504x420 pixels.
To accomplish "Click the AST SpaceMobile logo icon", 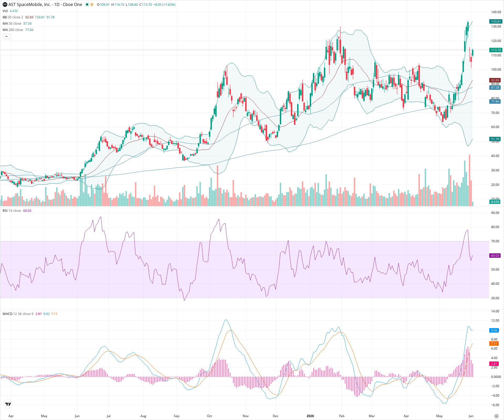I will click(5, 4).
